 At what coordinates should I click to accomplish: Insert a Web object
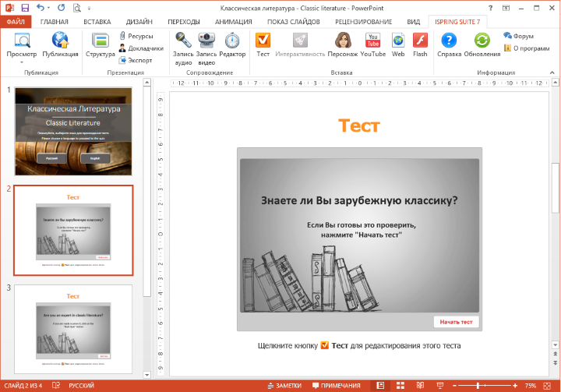pyautogui.click(x=398, y=44)
